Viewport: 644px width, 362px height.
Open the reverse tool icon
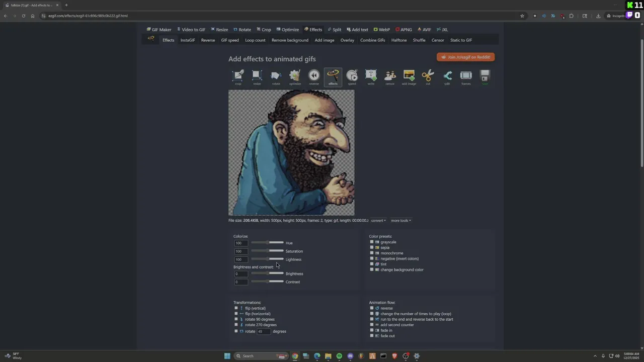click(314, 76)
